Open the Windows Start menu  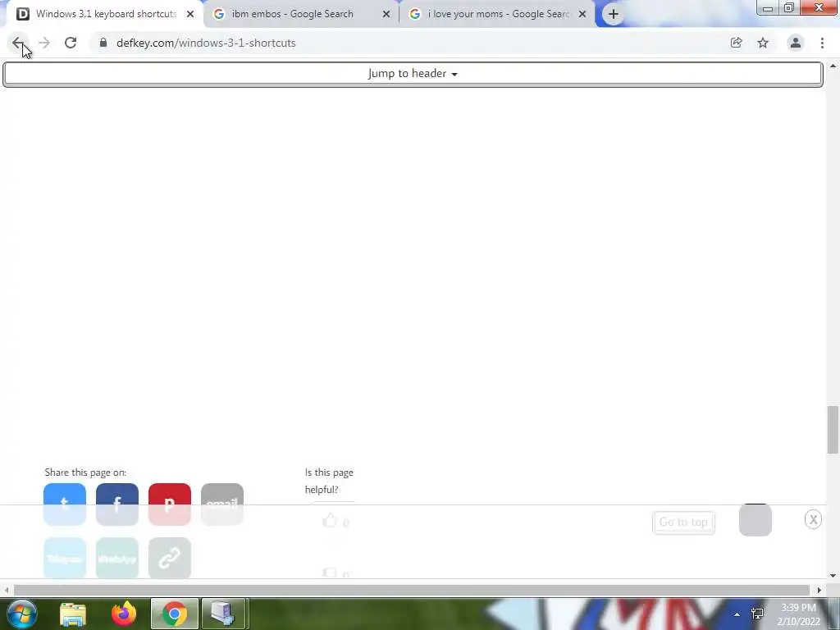(21, 614)
